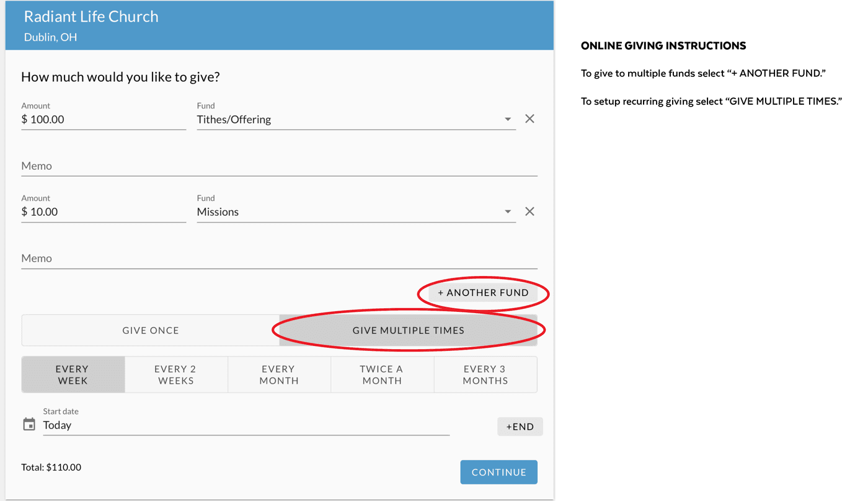Edit the $10.00 amount field
The height and width of the screenshot is (501, 868).
(x=104, y=211)
